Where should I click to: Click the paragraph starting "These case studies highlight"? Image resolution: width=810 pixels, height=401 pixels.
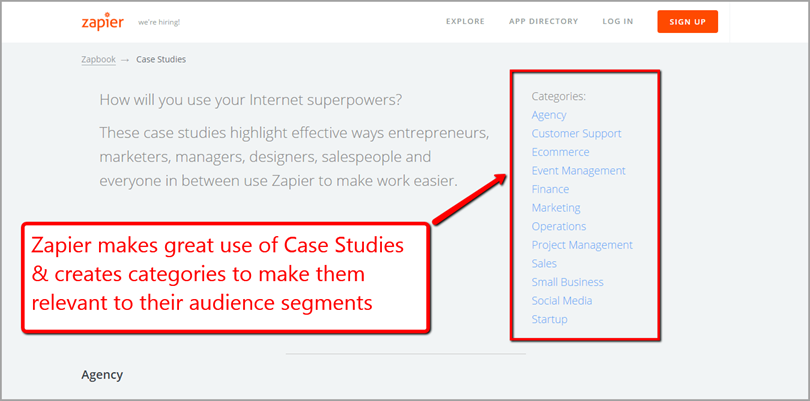coord(294,157)
